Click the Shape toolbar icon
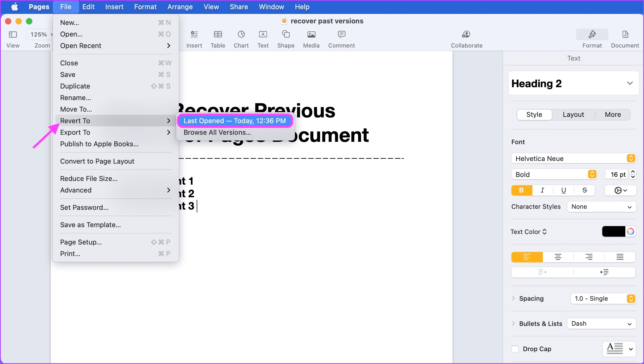 (286, 34)
